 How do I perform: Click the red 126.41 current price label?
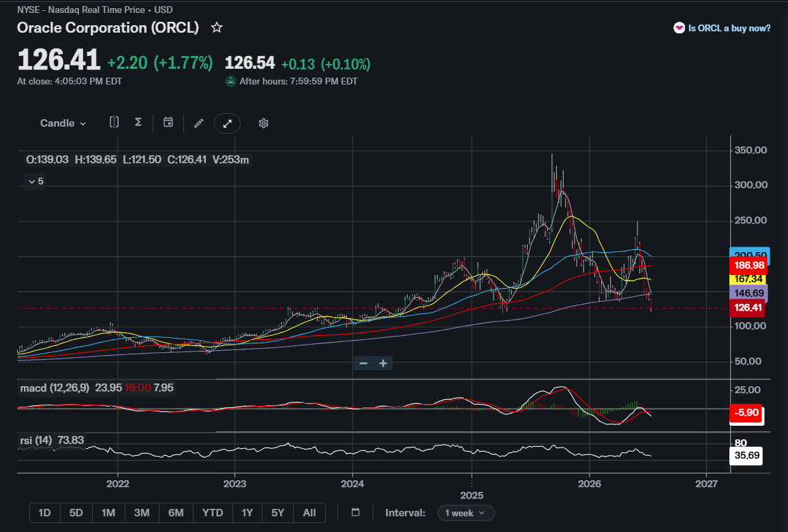tap(747, 307)
